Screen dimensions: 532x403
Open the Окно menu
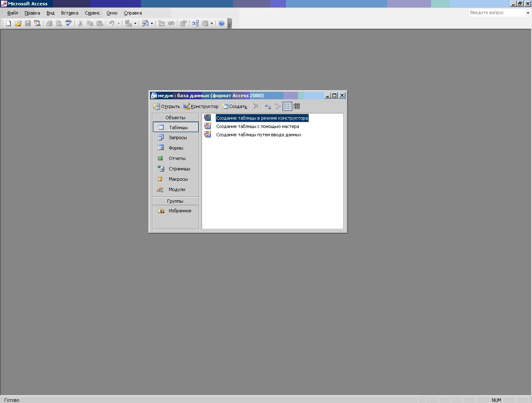(112, 13)
